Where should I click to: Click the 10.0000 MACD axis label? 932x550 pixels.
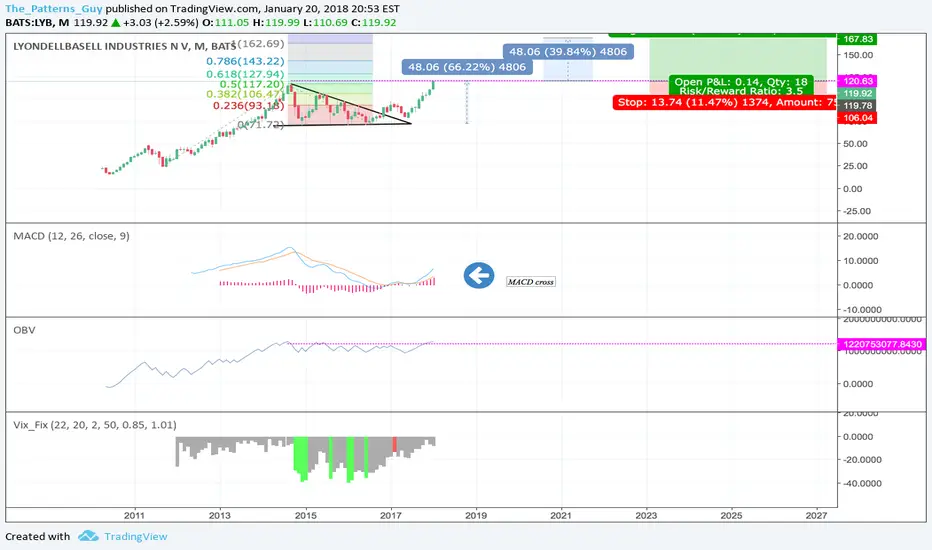860,260
